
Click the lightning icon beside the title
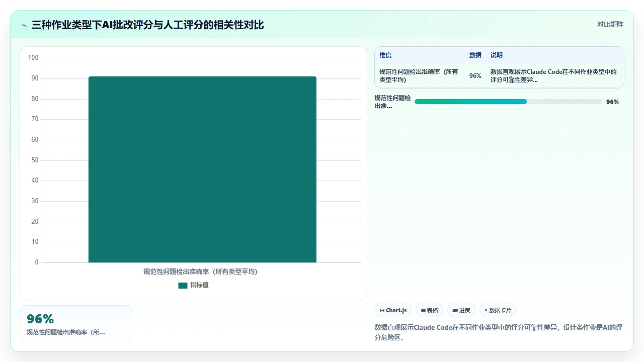(x=24, y=25)
